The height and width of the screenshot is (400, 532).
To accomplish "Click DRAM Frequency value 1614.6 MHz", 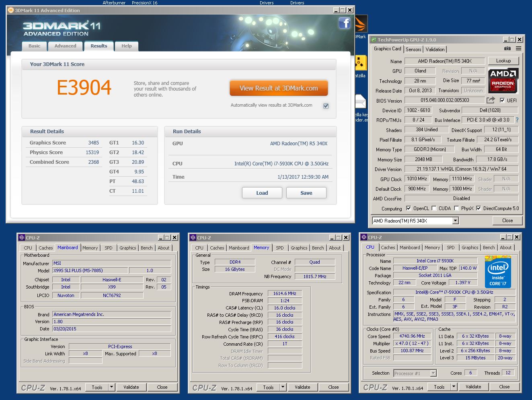I will pyautogui.click(x=285, y=294).
